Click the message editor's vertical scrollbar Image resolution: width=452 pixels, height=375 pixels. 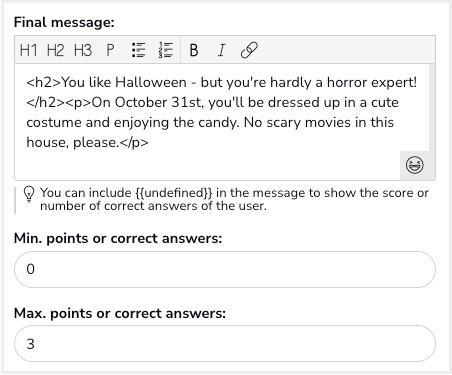432,107
